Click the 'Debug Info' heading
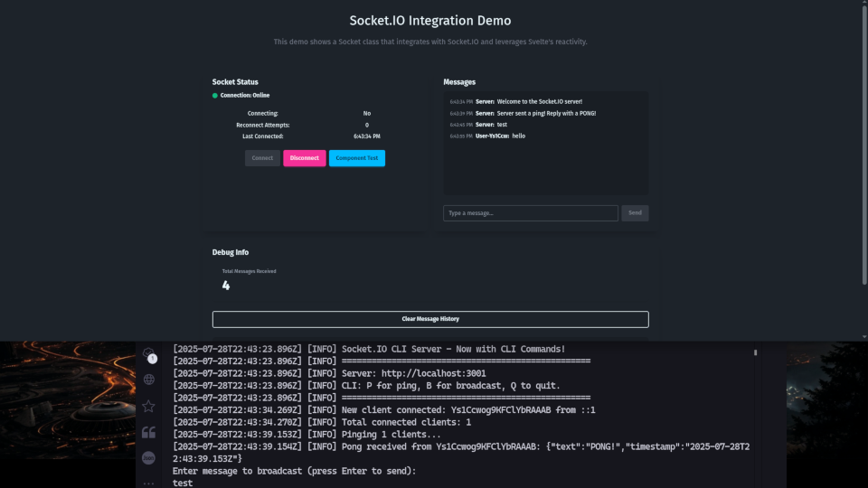Viewport: 868px width, 488px height. 231,252
